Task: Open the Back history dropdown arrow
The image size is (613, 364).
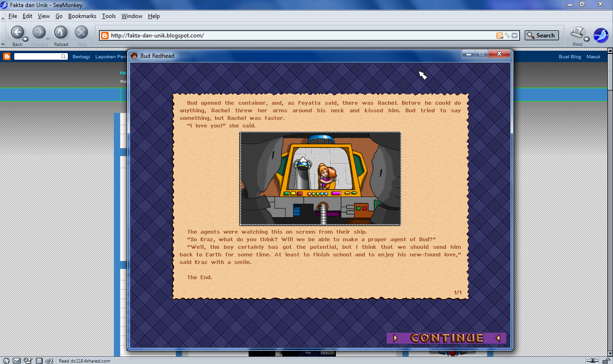Action: (26, 39)
